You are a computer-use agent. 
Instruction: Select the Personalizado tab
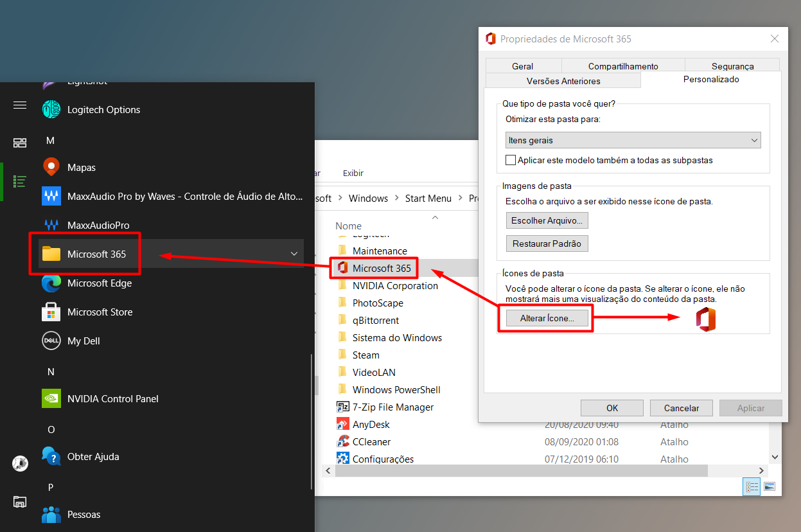click(x=711, y=80)
